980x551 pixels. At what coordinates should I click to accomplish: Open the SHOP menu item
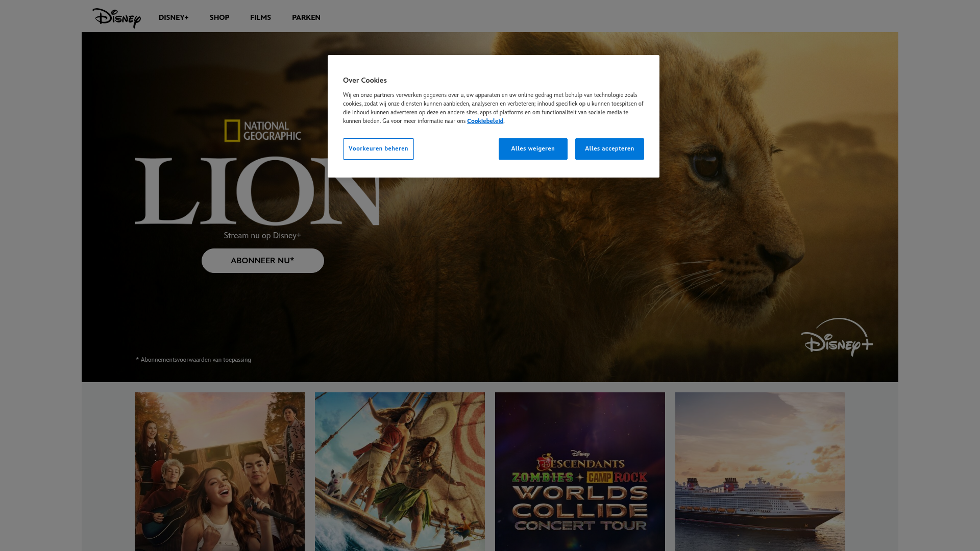tap(219, 17)
